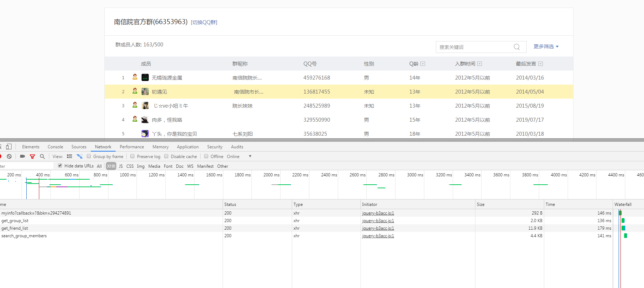Select the search_group_members request row
Image resolution: width=644 pixels, height=288 pixels.
click(24, 236)
